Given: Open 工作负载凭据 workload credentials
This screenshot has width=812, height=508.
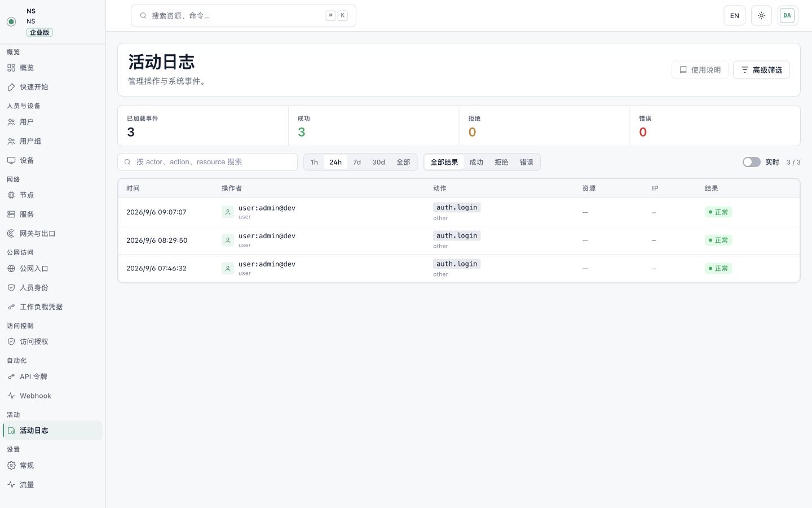Looking at the screenshot, I should click(x=52, y=306).
